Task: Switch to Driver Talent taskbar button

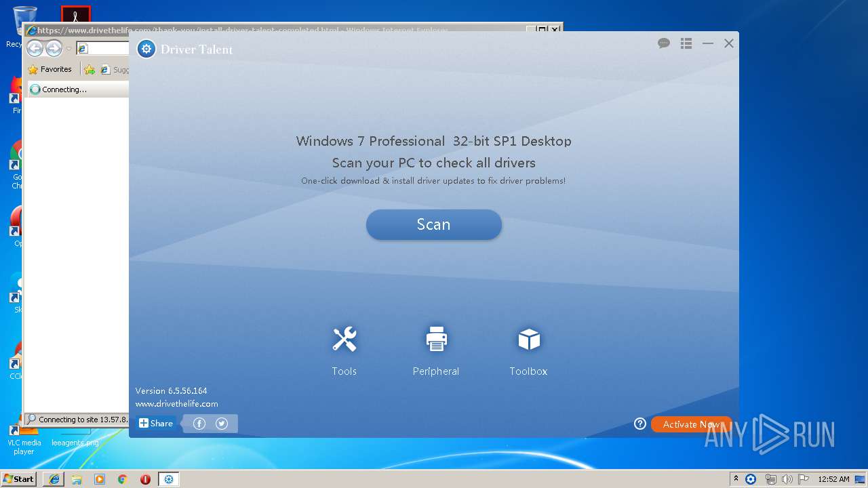Action: click(x=169, y=479)
